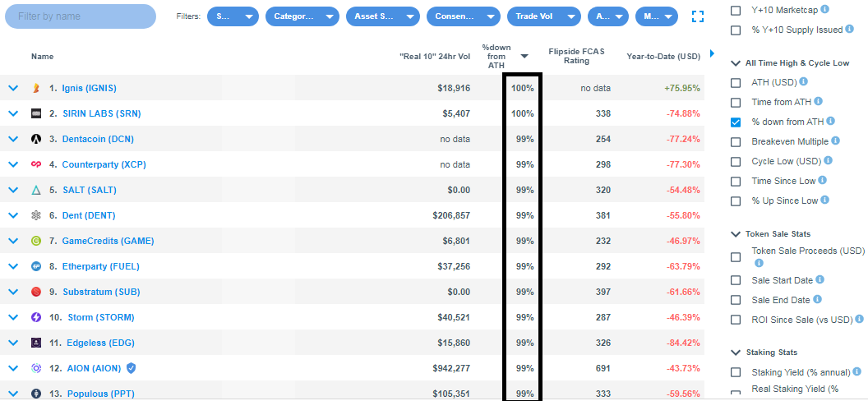This screenshot has height=401, width=868.
Task: Enable the Token Sale Proceeds (USD) checkbox
Action: coord(736,257)
